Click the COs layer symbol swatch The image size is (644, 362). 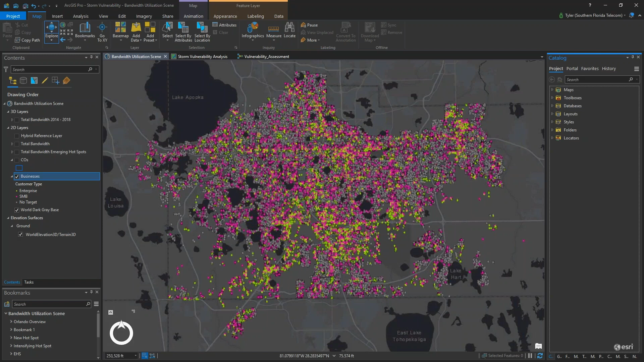pos(19,168)
